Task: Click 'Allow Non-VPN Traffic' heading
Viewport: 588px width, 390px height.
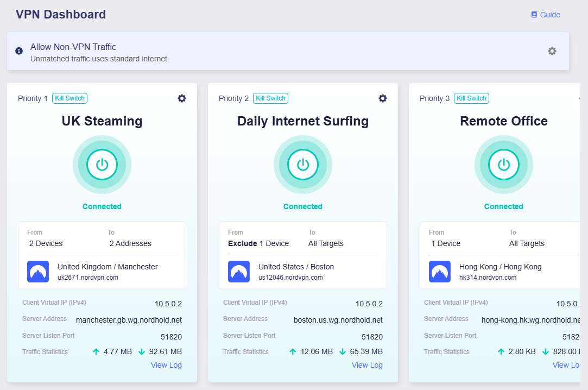Action: pos(73,47)
